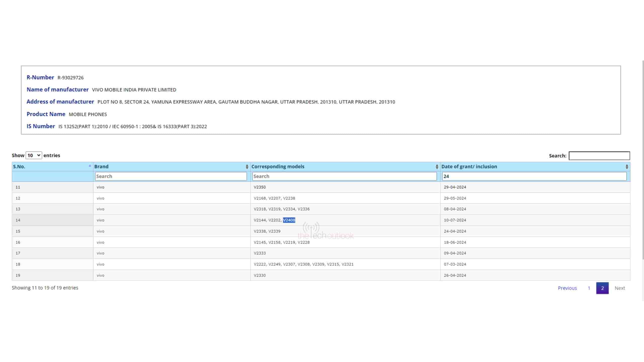The height and width of the screenshot is (362, 644).
Task: Select page 2 pagination button
Action: coord(602,288)
